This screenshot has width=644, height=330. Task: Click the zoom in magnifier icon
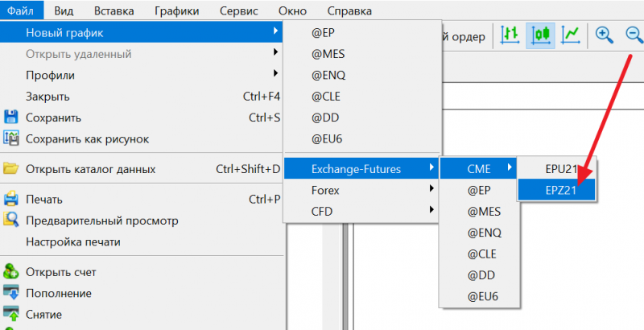tap(604, 34)
